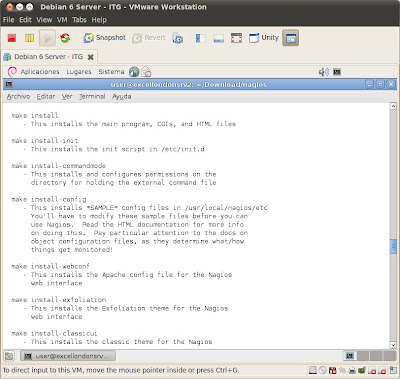Viewport: 400px width, 379px height.
Task: Switch to the third workspace
Action: coord(376,356)
